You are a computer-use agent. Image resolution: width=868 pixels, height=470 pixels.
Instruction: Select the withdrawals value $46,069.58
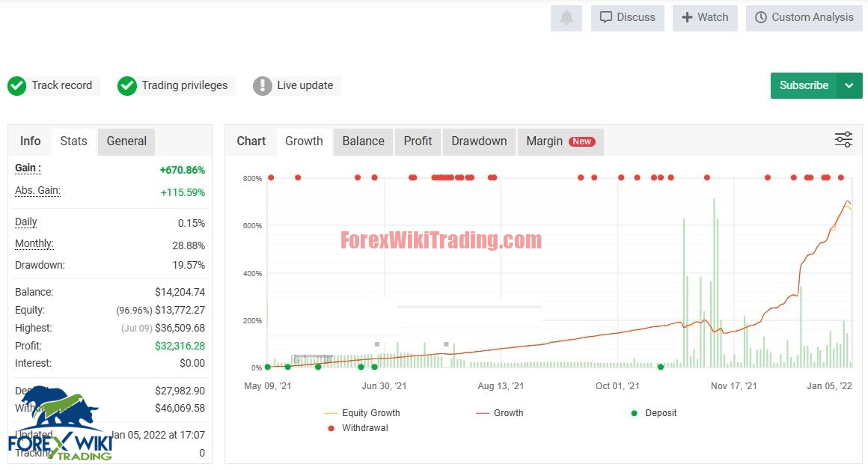pyautogui.click(x=180, y=408)
